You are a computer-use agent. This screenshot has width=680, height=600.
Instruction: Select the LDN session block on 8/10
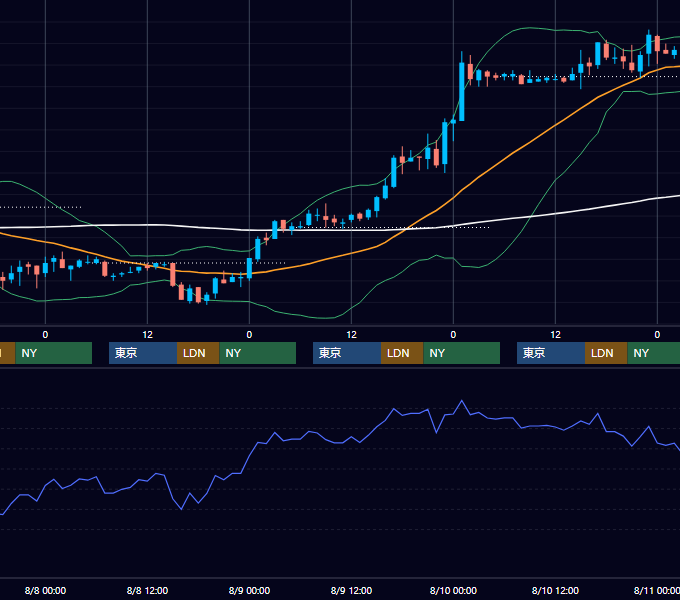(606, 353)
